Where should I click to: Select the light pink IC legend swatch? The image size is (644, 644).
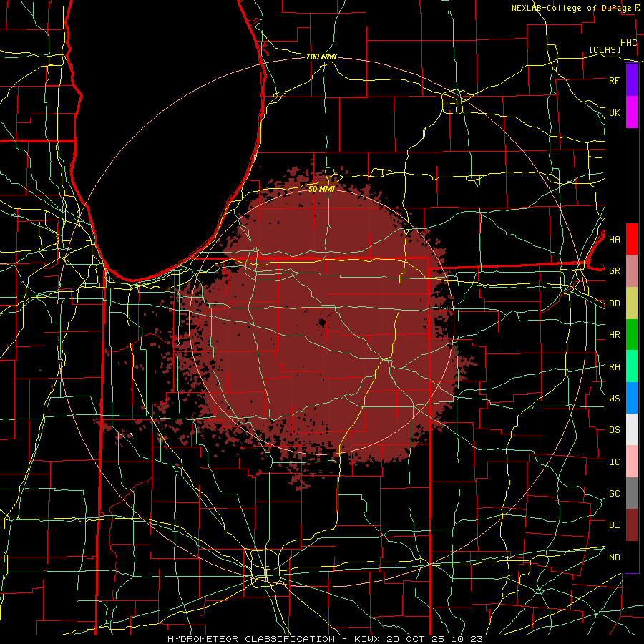(x=632, y=462)
